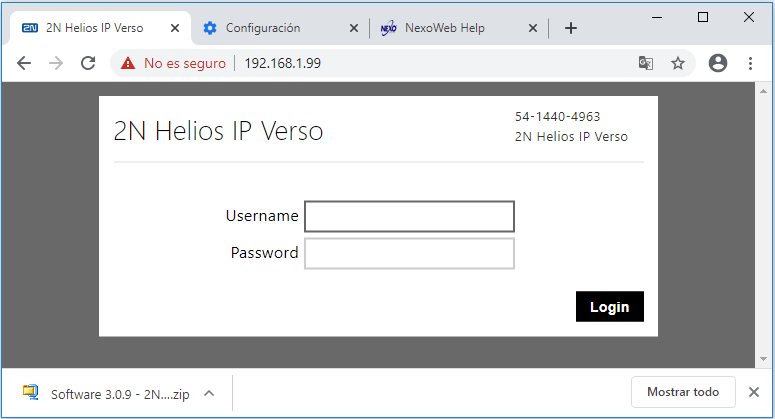Close the Configuración tab
Viewport: 775px width, 419px height.
click(x=354, y=29)
